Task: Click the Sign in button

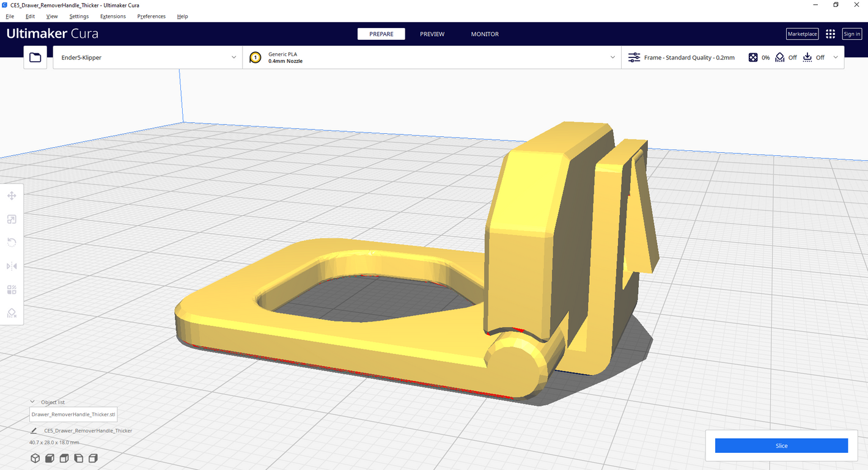Action: tap(851, 34)
